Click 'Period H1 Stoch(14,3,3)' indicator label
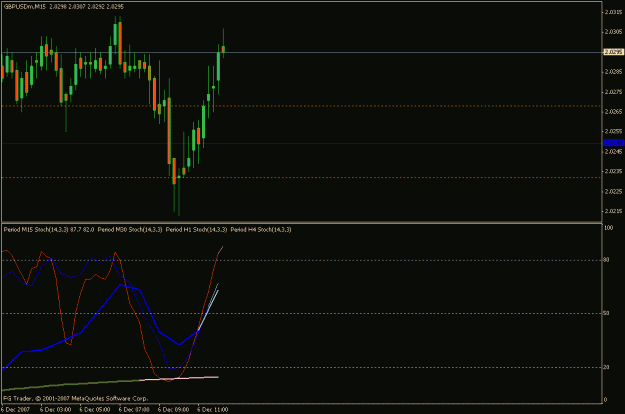 tap(197, 230)
